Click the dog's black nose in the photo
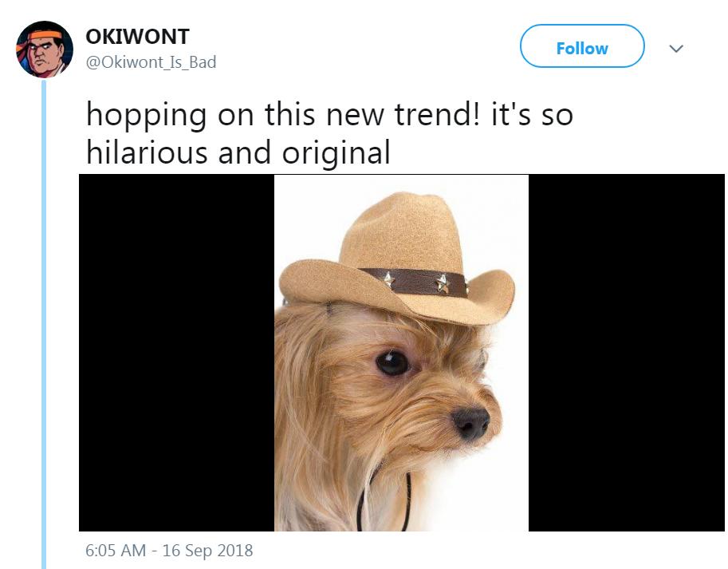Viewport: 728px width, 569px height. [x=470, y=423]
